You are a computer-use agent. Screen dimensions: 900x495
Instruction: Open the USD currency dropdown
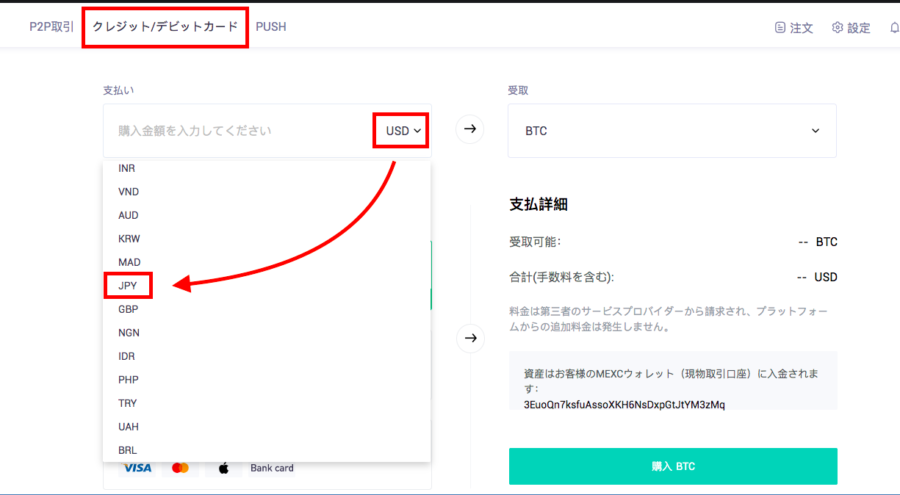click(403, 131)
